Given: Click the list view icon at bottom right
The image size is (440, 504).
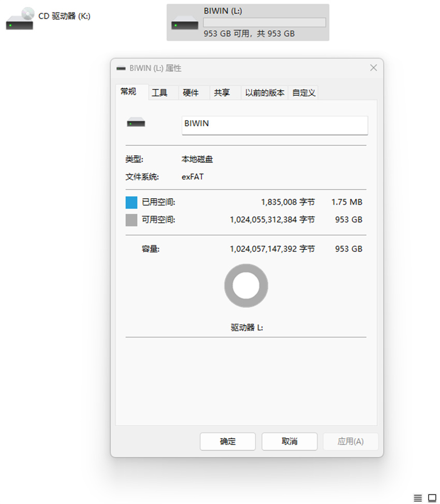Looking at the screenshot, I should pyautogui.click(x=417, y=497).
